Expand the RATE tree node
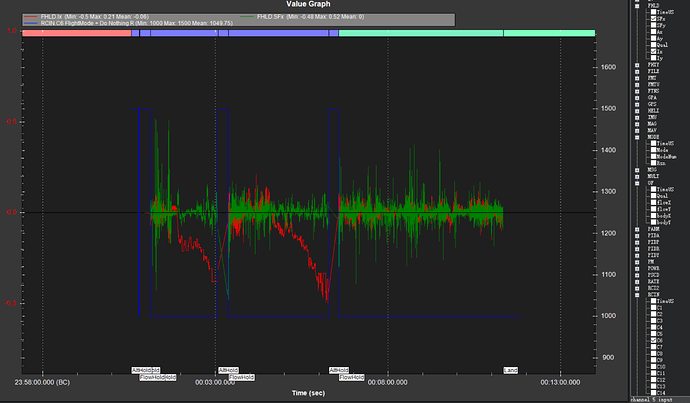690x403 pixels. coord(637,282)
